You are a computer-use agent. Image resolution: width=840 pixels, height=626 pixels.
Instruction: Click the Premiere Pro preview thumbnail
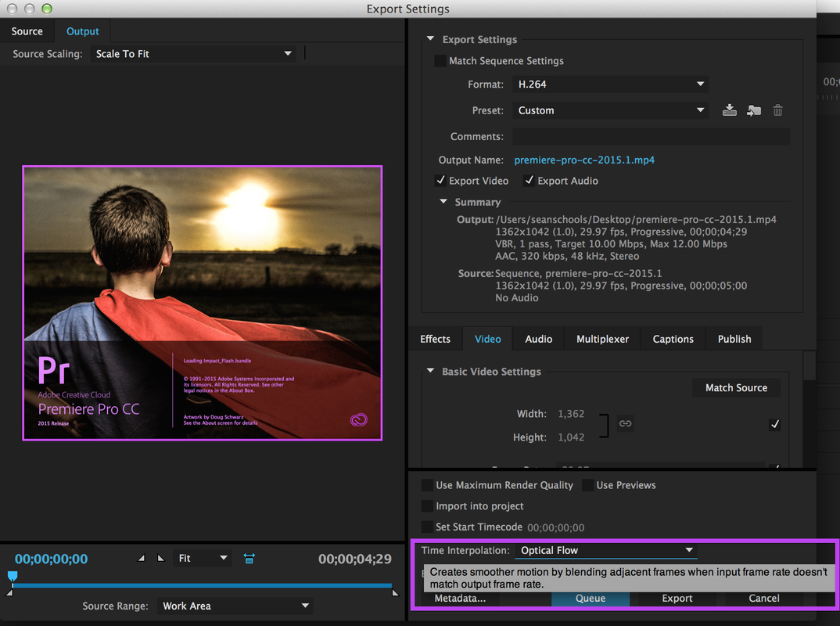coord(202,303)
